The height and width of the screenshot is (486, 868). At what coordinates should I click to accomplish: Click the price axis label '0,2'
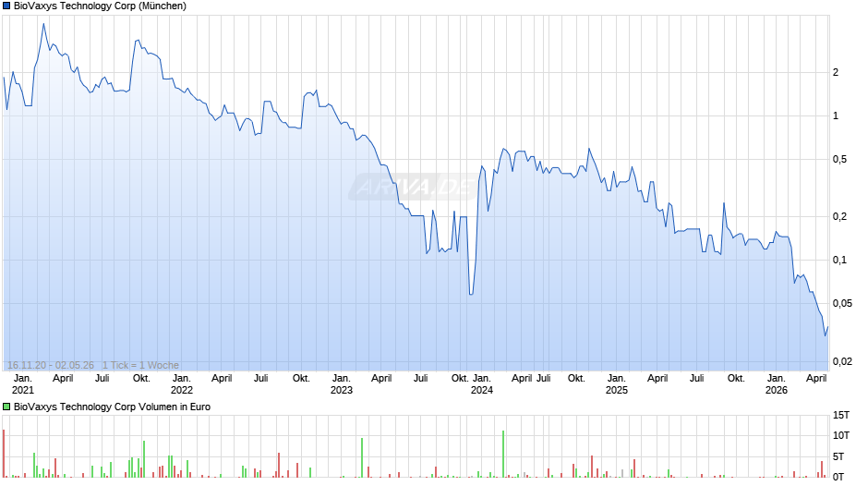839,216
